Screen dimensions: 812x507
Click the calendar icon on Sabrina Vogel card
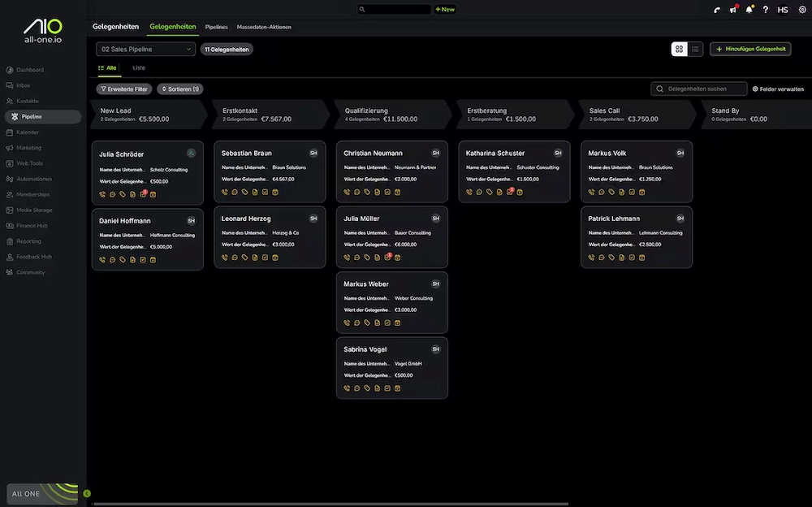(x=397, y=388)
